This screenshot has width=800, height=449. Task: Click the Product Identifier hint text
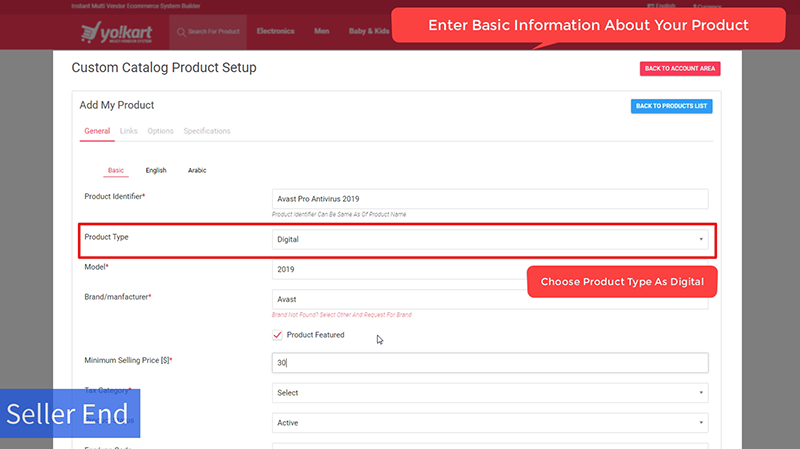[x=339, y=214]
